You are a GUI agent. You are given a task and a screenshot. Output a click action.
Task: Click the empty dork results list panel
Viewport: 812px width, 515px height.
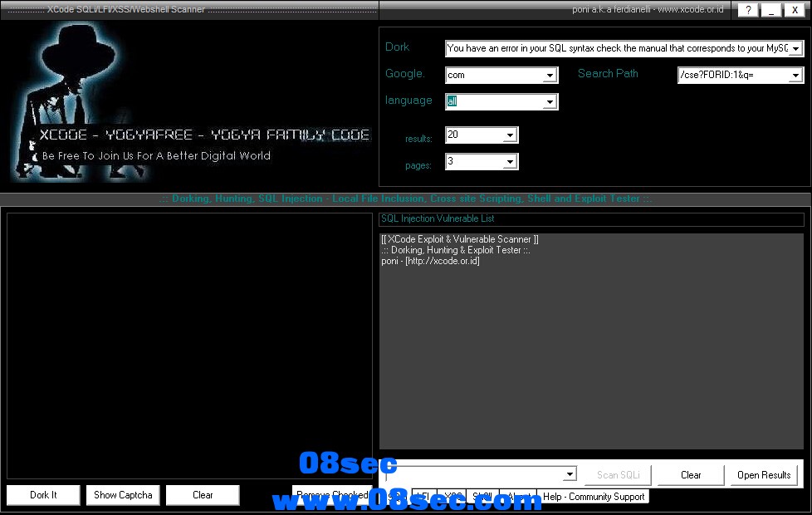pos(189,346)
